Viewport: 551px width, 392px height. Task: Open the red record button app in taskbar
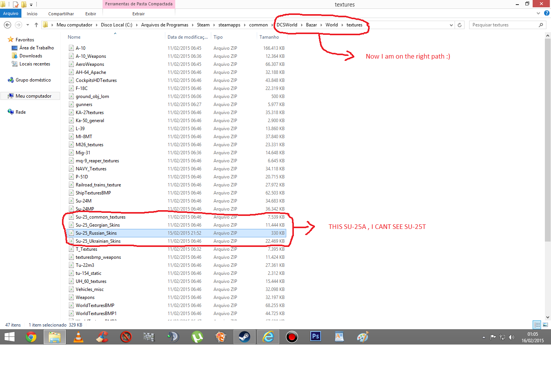coord(292,337)
